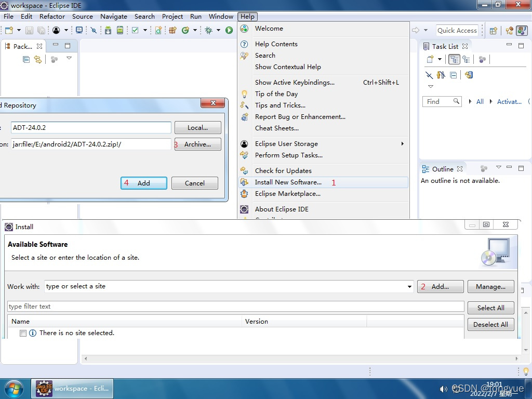Open the Work with site combo dropdown

(409, 287)
